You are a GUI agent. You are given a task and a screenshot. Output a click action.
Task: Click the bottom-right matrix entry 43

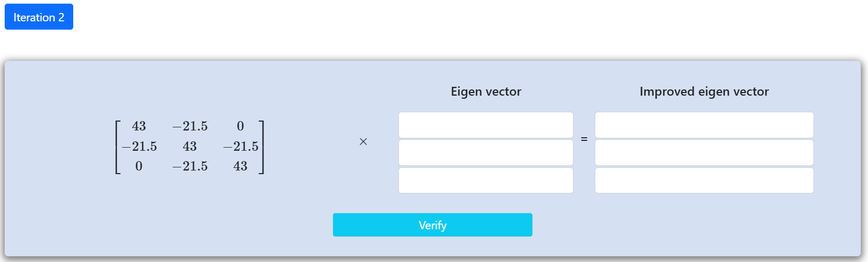pos(240,166)
